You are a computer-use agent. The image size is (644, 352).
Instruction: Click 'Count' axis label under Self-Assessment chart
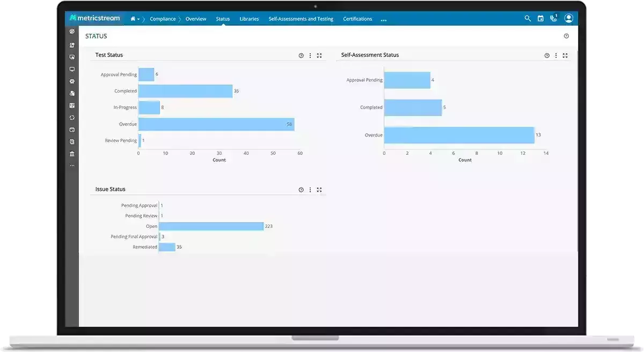[465, 160]
